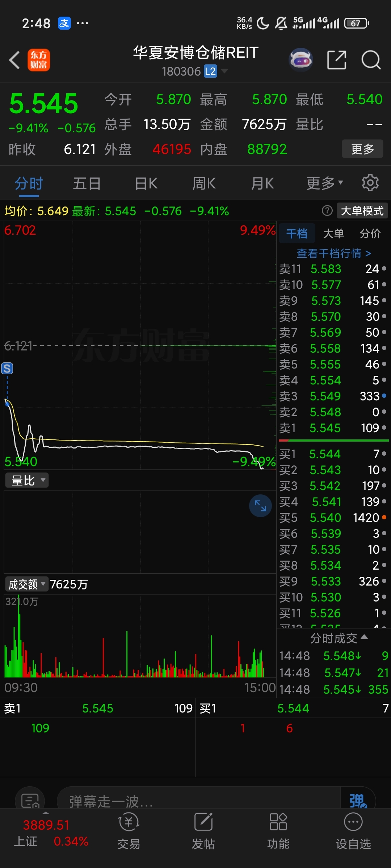
Task: Tap the volume bar chart area
Action: point(140,637)
